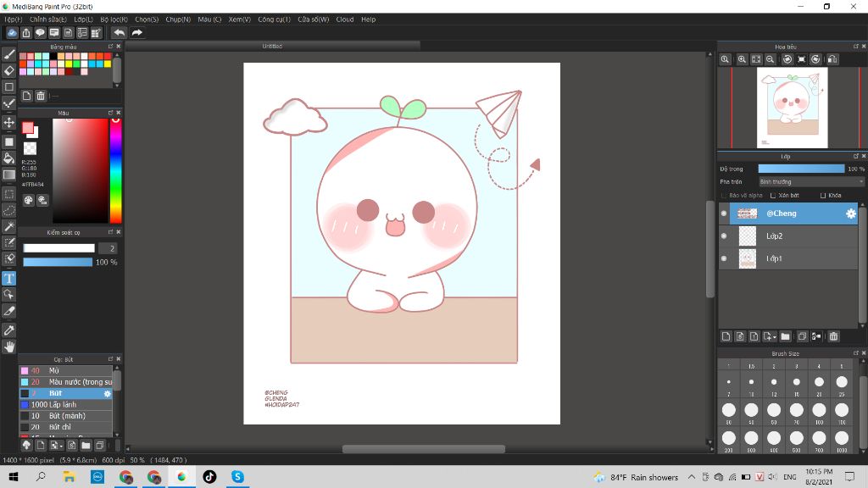
Task: Open the Bộ lọc(R) menu
Action: pos(114,19)
